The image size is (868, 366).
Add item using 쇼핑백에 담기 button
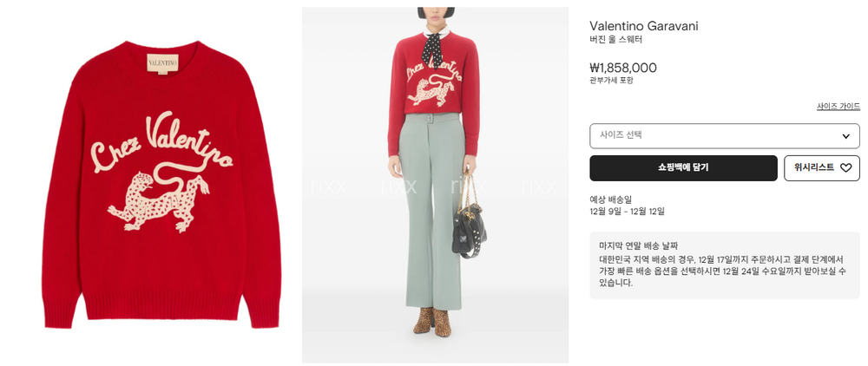pyautogui.click(x=683, y=168)
